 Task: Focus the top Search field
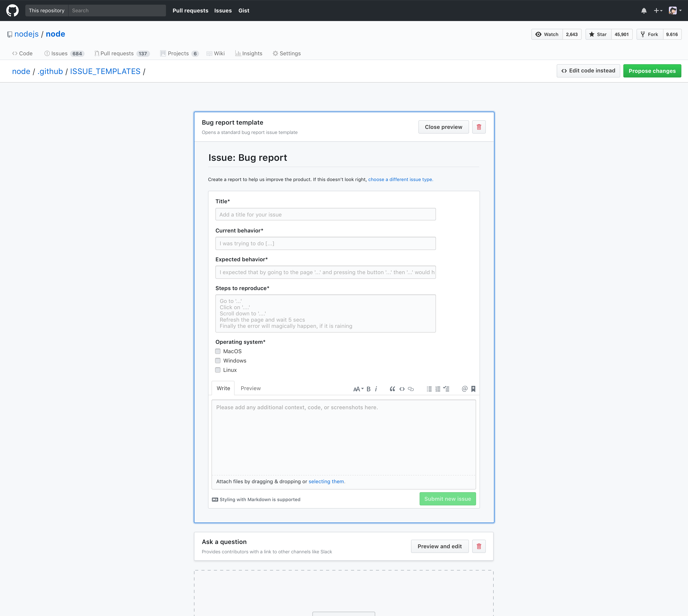click(x=117, y=11)
